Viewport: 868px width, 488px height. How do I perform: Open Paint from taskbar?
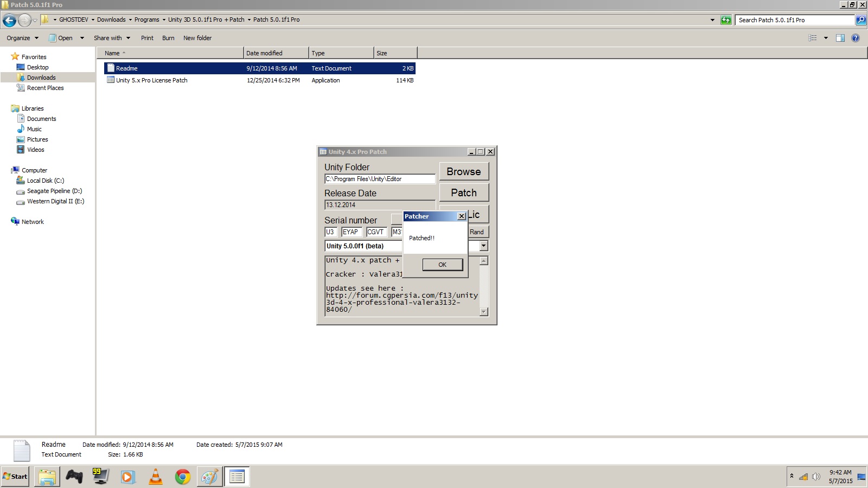[209, 477]
